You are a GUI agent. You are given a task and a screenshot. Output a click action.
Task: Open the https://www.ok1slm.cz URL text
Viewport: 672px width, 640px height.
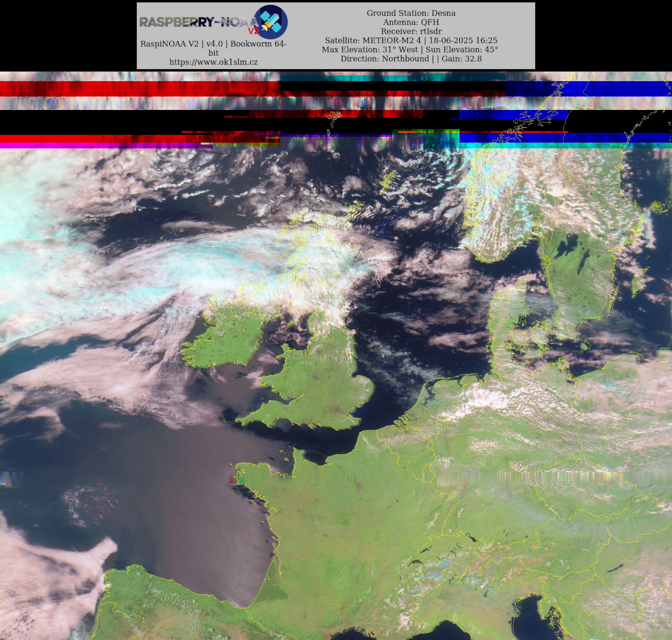point(214,62)
